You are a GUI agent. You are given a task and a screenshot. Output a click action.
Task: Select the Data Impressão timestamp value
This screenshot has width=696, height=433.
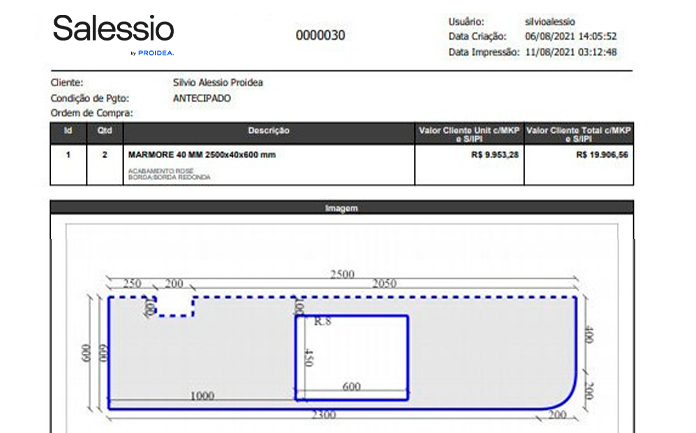[574, 52]
